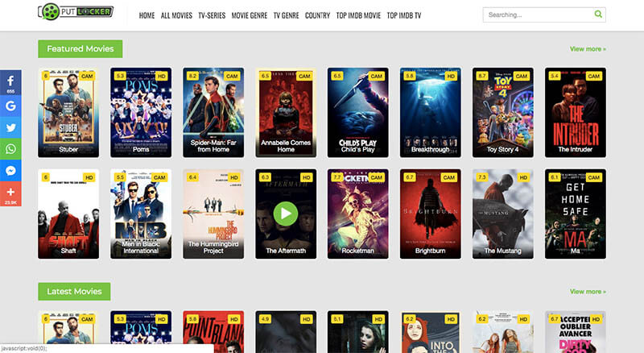Open Top IMDB TV page
This screenshot has height=353, width=644.
(x=404, y=15)
